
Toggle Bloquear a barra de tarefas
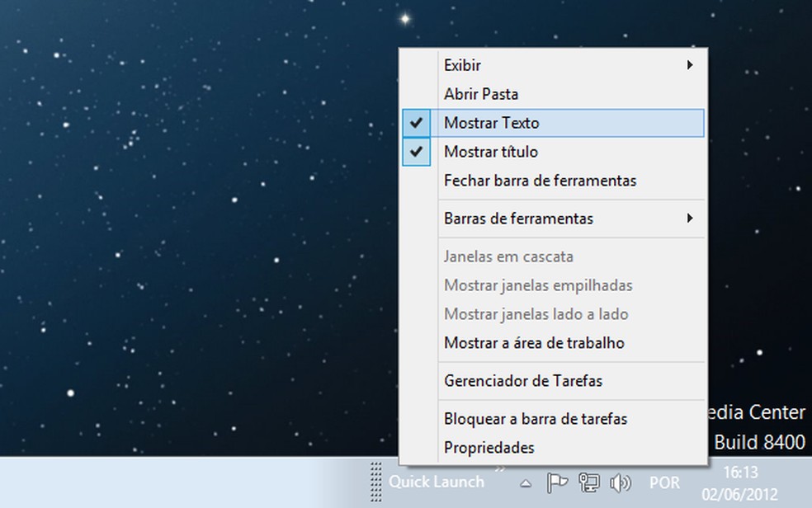click(x=553, y=418)
